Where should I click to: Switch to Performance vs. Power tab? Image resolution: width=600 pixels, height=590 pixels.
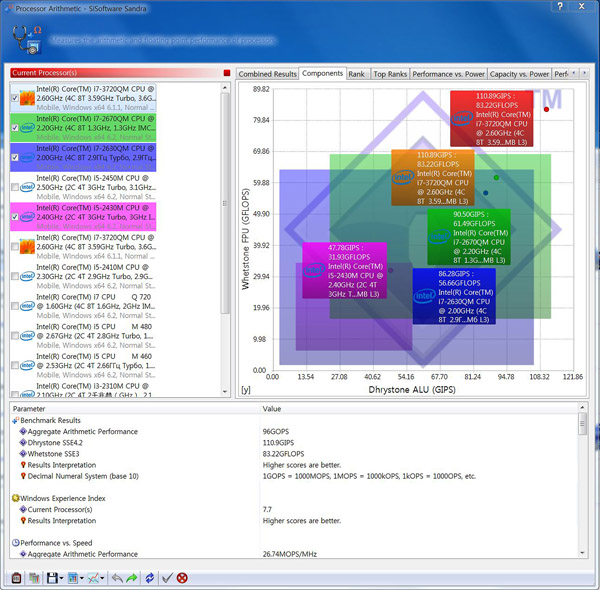(448, 74)
